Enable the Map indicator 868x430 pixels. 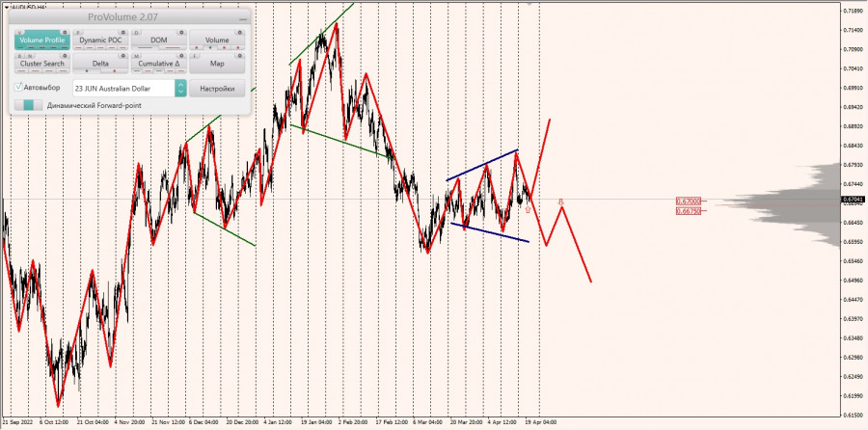[x=217, y=63]
